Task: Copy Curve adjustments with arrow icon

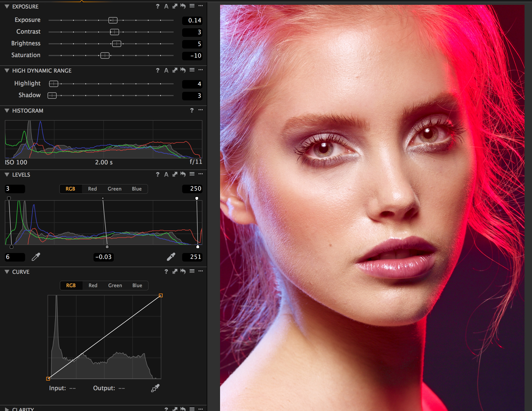Action: coord(175,272)
